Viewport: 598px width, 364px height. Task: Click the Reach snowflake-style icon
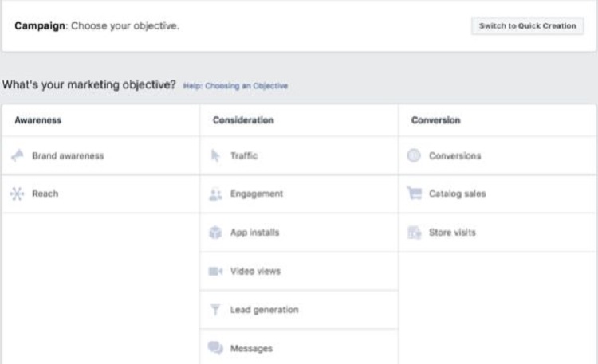click(17, 194)
